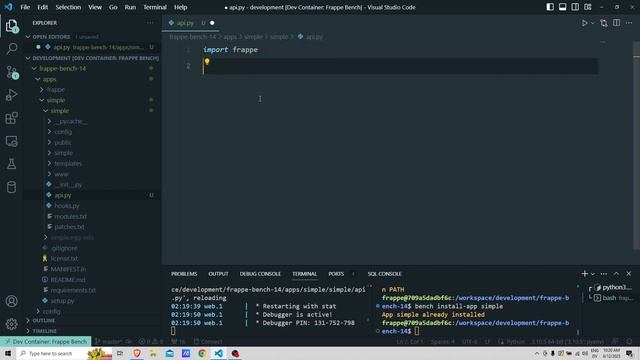Create a new terminal with plus icon
This screenshot has height=360, width=640.
(584, 274)
